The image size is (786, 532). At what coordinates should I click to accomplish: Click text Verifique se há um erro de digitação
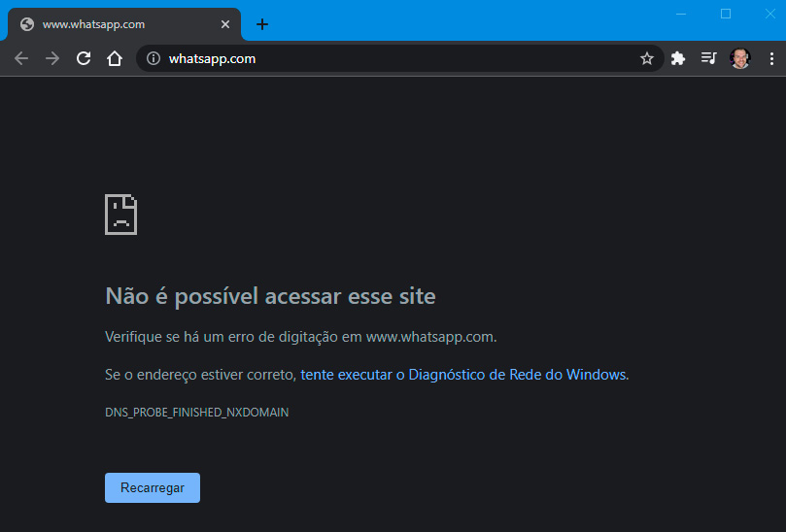[x=222, y=337]
